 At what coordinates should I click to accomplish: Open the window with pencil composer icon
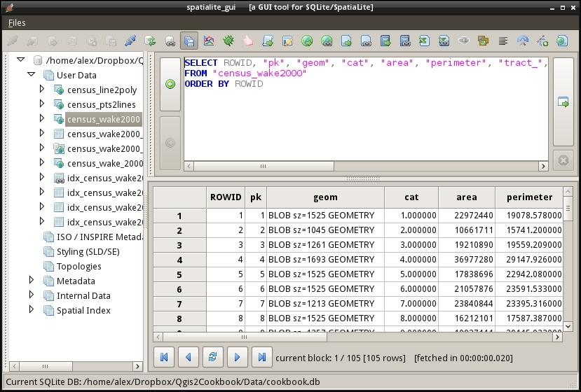tap(287, 41)
